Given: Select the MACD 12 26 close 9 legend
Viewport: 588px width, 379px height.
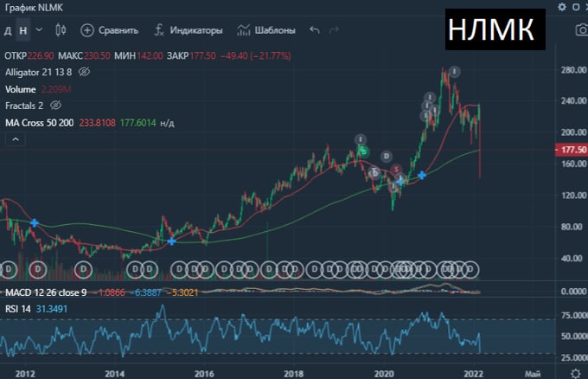Looking at the screenshot, I should click(x=46, y=292).
